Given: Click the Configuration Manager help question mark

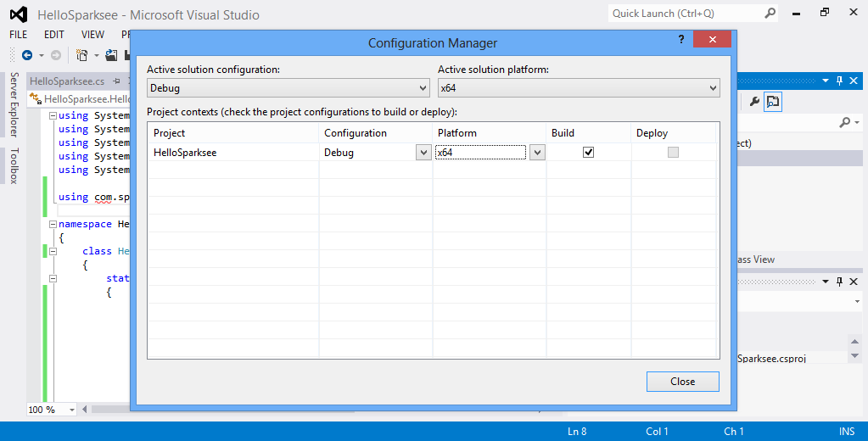Looking at the screenshot, I should click(x=680, y=39).
